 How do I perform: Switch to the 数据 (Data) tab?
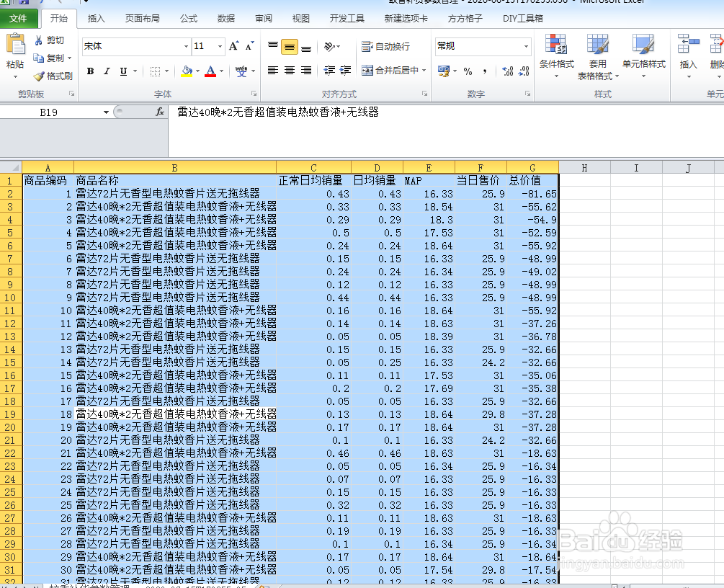pos(225,19)
